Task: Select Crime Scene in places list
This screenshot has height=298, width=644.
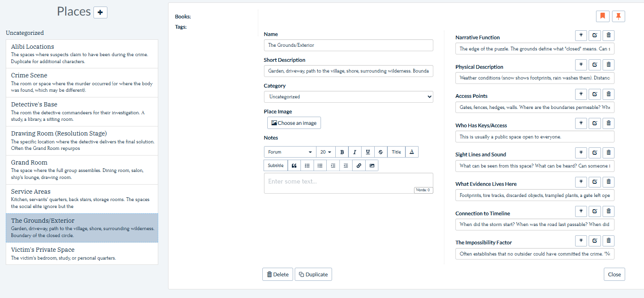Action: point(82,82)
